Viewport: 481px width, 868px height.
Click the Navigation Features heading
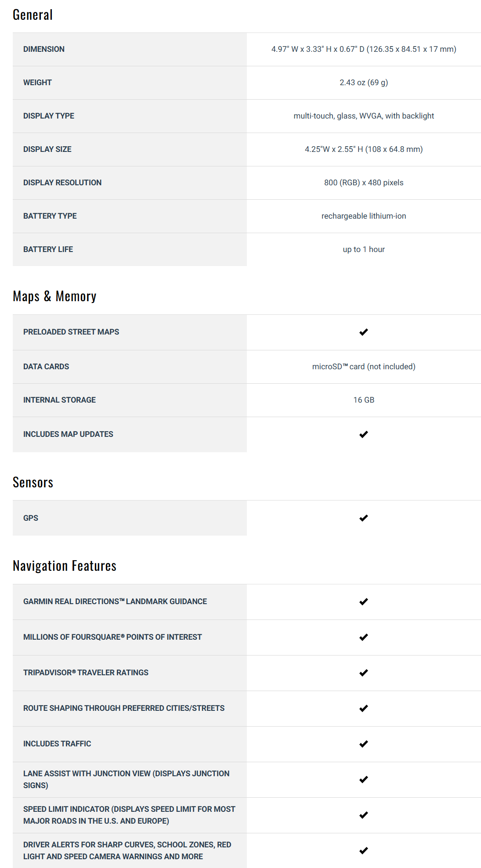pyautogui.click(x=65, y=566)
